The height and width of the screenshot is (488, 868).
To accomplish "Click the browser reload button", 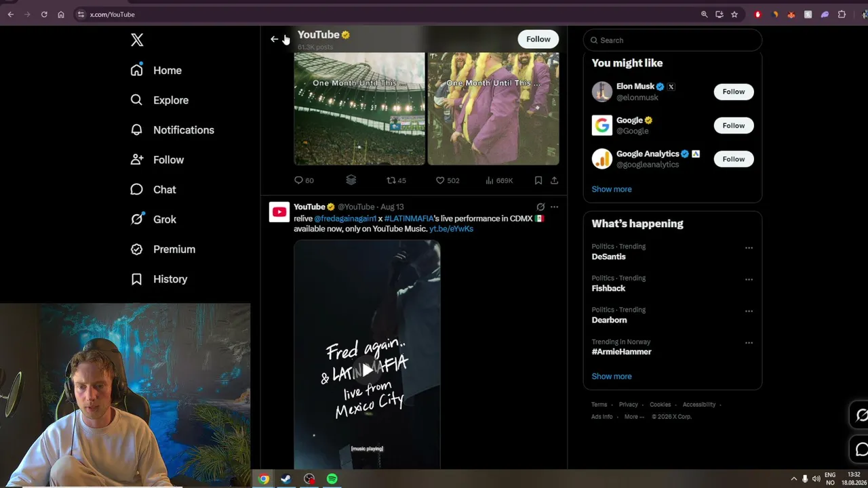I will [x=44, y=14].
